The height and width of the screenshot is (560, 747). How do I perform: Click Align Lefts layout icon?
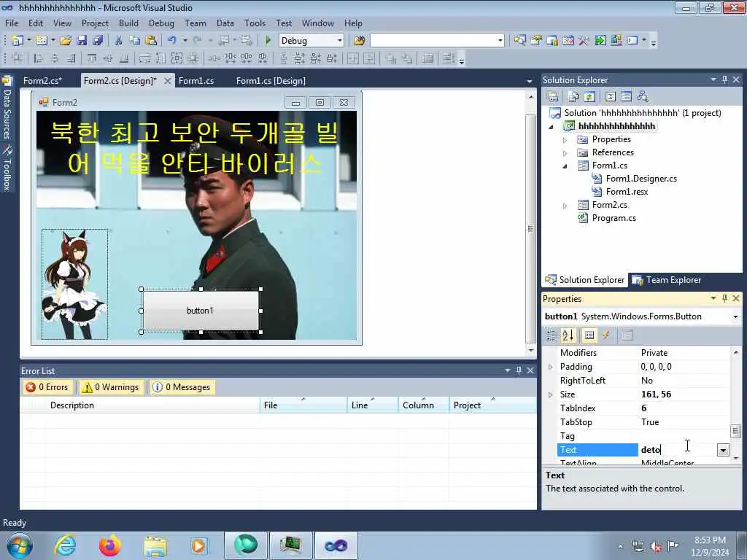pos(39,58)
